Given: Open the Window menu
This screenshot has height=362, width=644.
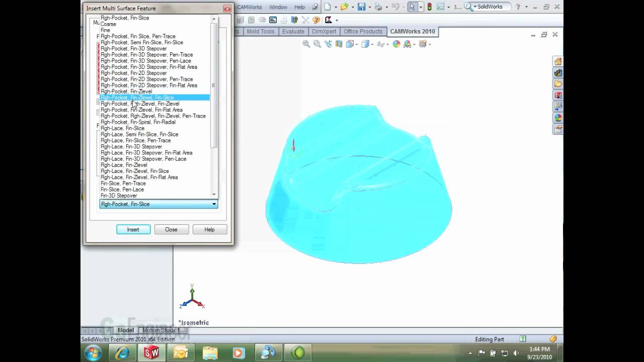Looking at the screenshot, I should point(278,7).
